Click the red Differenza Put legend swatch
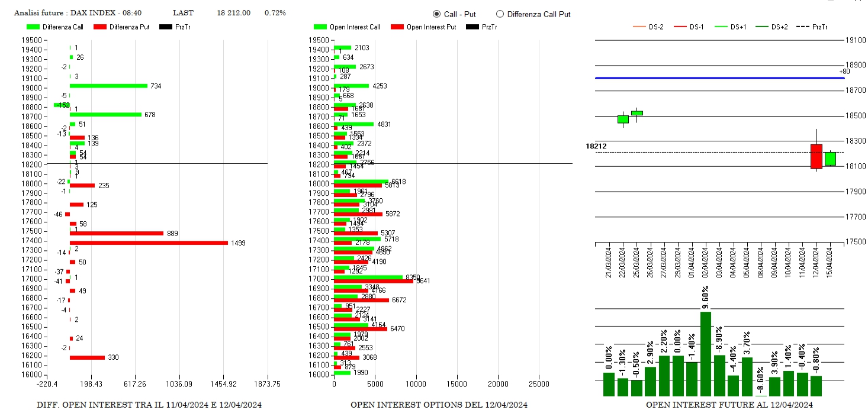Viewport: 868px width, 410px height. point(101,27)
